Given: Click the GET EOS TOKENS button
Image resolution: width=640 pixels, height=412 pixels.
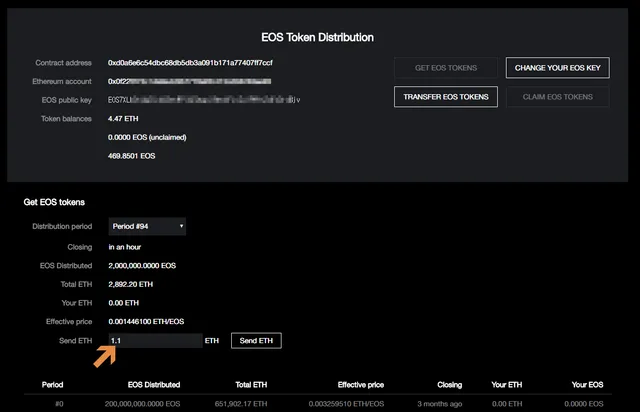Looking at the screenshot, I should click(446, 68).
